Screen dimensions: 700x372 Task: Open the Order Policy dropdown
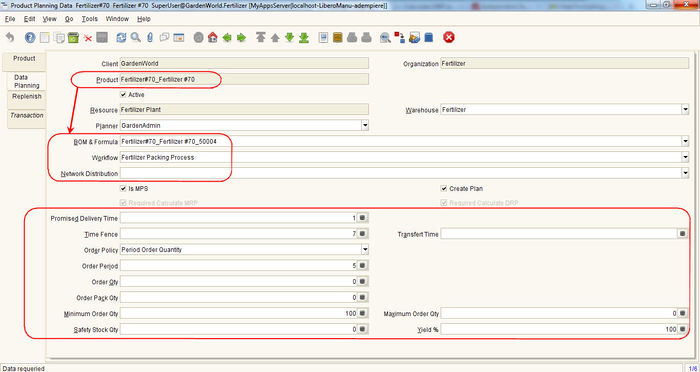pos(365,250)
